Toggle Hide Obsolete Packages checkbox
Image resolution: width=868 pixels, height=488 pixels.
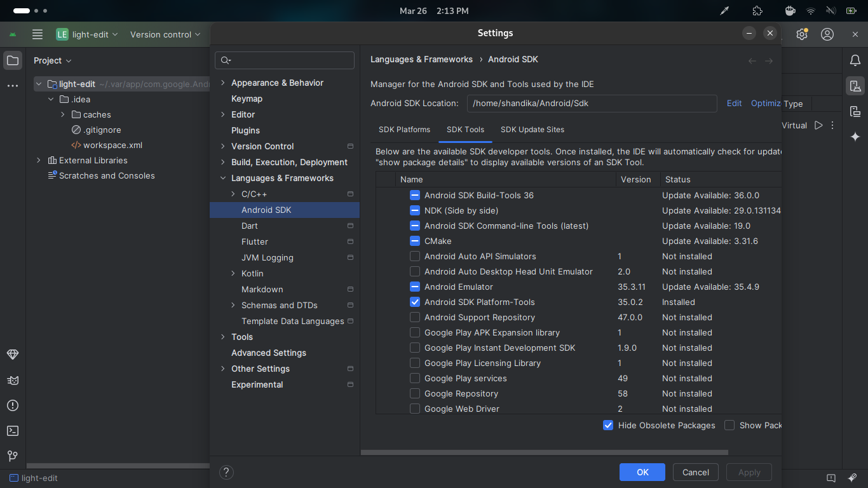[x=608, y=426]
